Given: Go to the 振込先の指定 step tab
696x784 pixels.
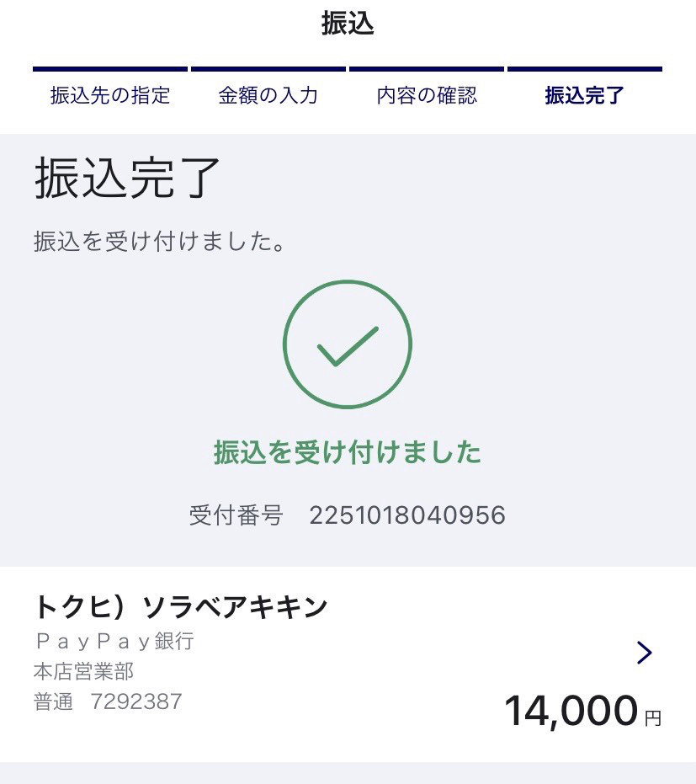Looking at the screenshot, I should [x=110, y=96].
